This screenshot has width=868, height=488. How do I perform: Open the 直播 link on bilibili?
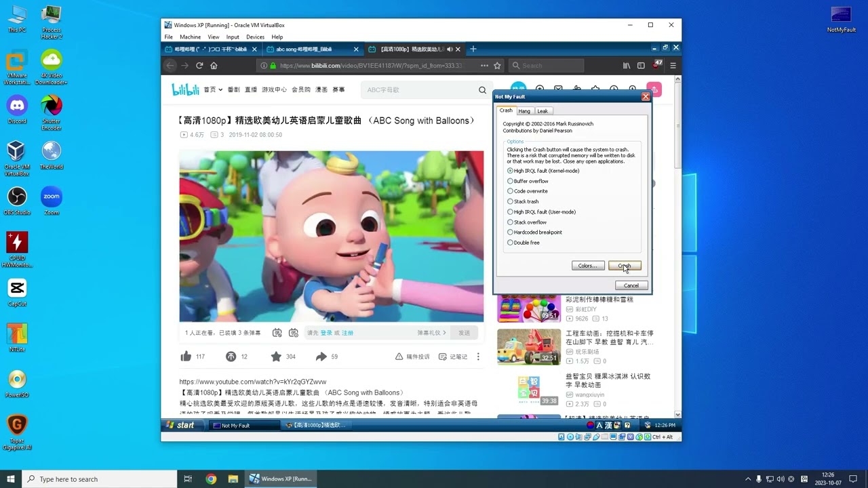[251, 89]
